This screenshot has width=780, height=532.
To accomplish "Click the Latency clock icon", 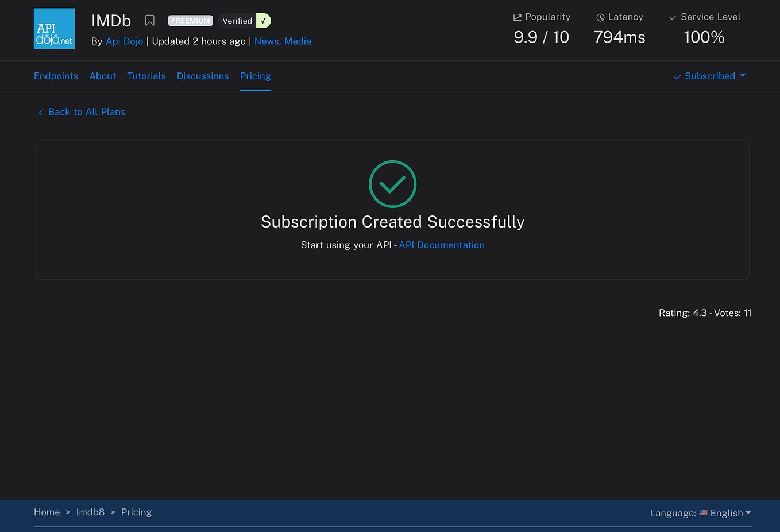I will coord(600,17).
